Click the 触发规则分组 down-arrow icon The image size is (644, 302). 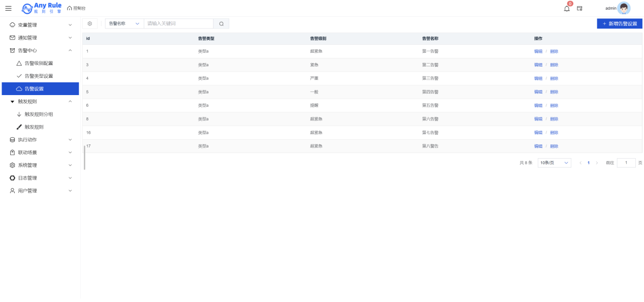tap(19, 114)
